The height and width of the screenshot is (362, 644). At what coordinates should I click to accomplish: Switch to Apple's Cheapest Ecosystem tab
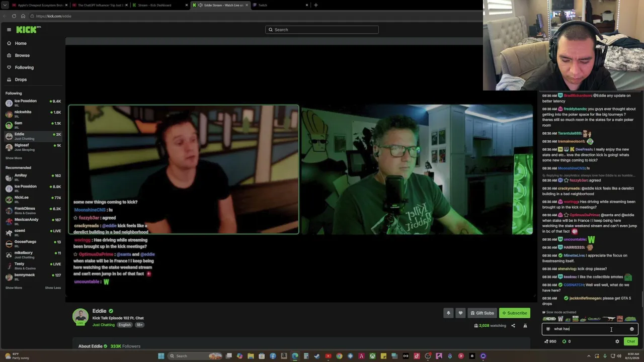[x=39, y=5]
